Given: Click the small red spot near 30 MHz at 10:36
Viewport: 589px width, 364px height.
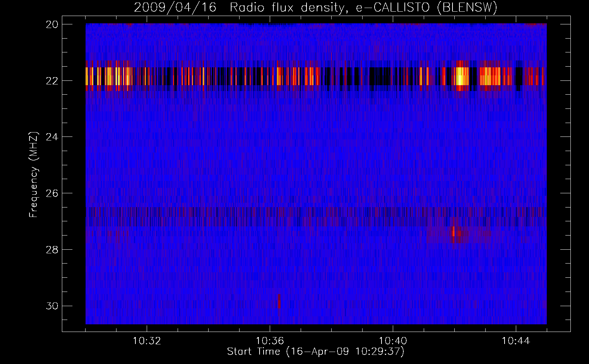Looking at the screenshot, I should pos(279,301).
